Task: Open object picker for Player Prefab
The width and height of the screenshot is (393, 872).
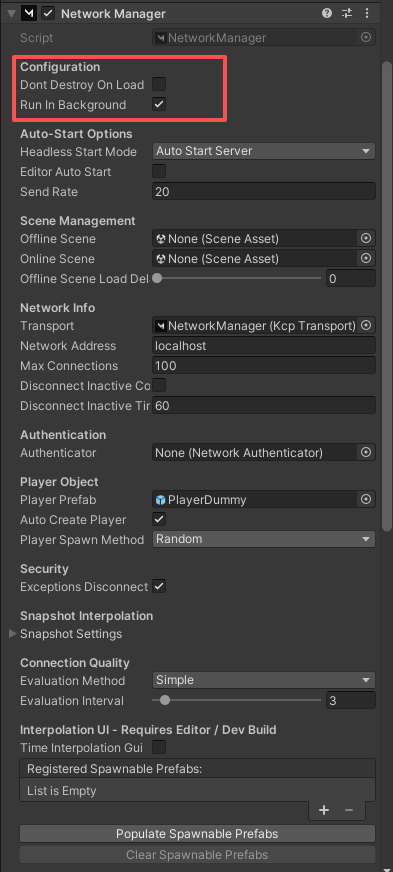Action: [366, 499]
